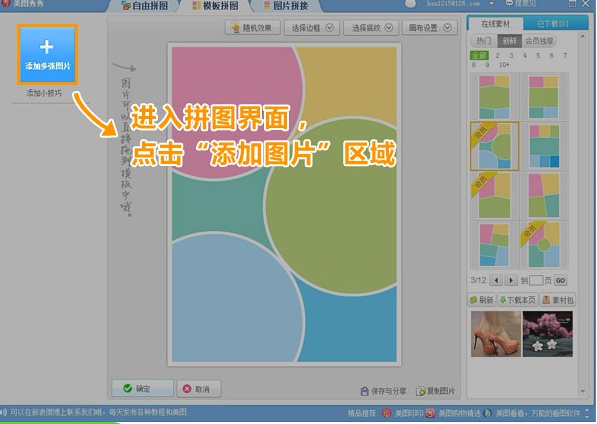597x424 pixels.
Task: Filter templates by 全部
Action: pos(479,55)
